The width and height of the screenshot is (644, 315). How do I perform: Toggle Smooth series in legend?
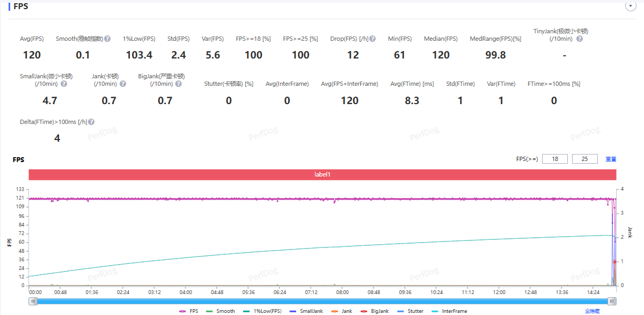coord(221,311)
